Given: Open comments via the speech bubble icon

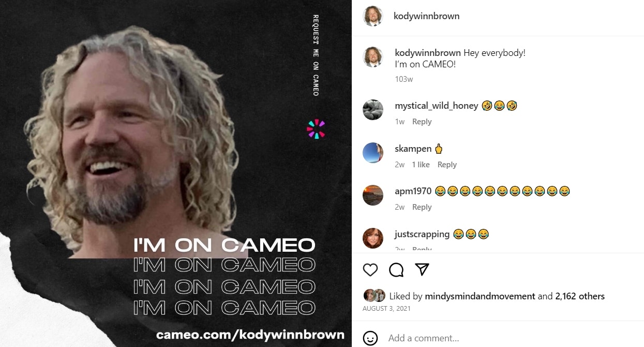Looking at the screenshot, I should click(x=396, y=270).
